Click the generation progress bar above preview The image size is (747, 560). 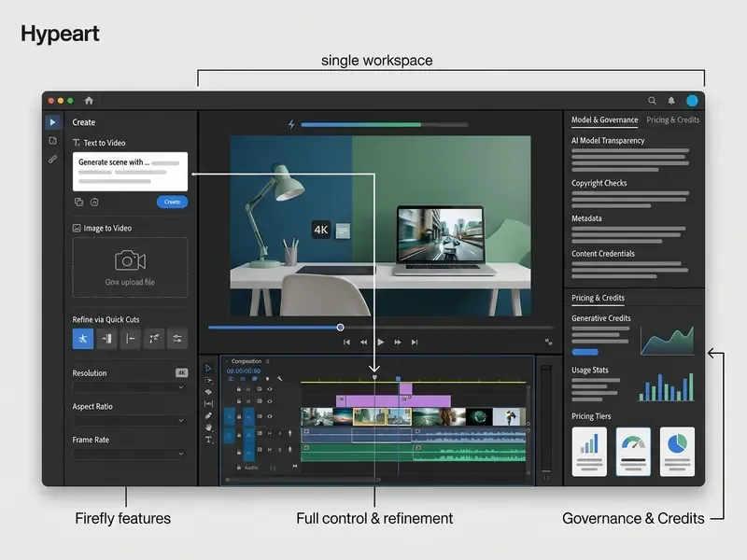click(x=384, y=125)
